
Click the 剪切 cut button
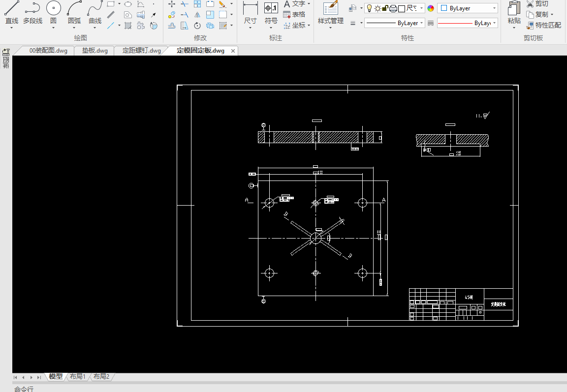pos(537,4)
